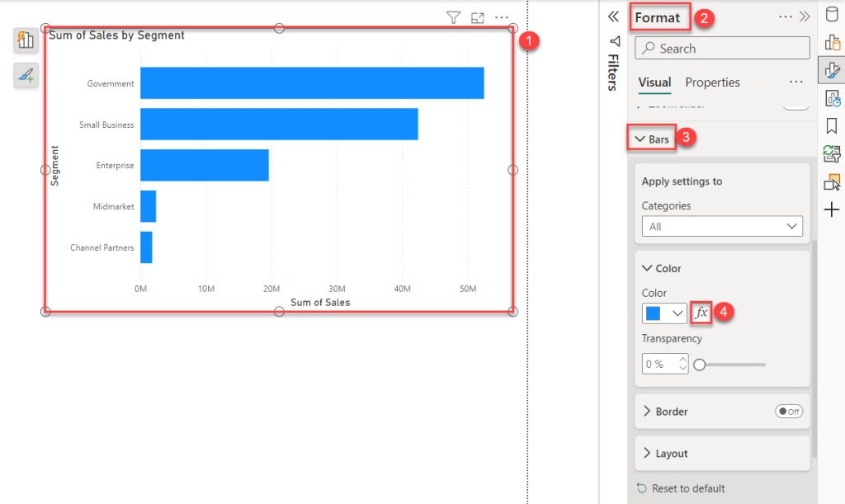This screenshot has height=504, width=845.
Task: Click the Search field in Format pane
Action: coord(722,48)
